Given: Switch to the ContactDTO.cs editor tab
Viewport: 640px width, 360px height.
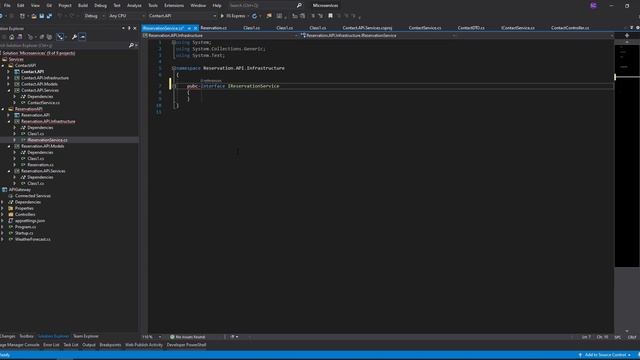Looking at the screenshot, I should click(x=471, y=28).
